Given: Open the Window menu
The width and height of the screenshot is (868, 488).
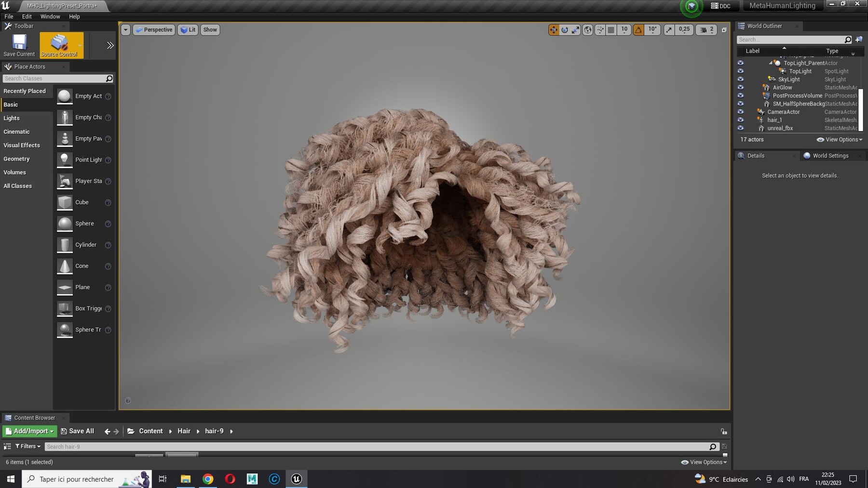Looking at the screenshot, I should tap(50, 16).
